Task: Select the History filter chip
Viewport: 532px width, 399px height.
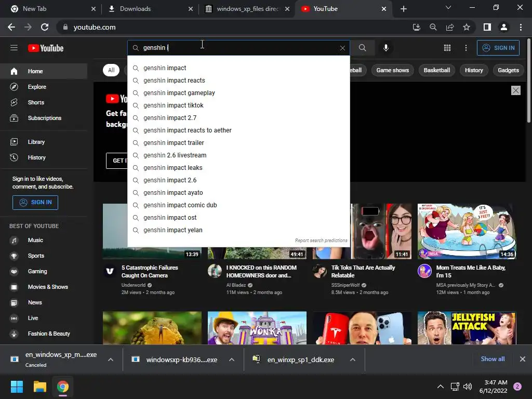Action: [474, 70]
